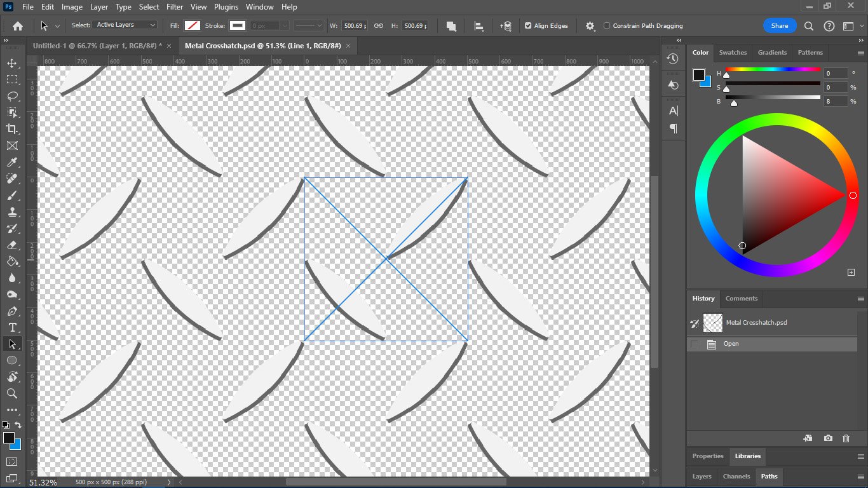868x488 pixels.
Task: Click the canvas zoom percentage field
Action: [43, 483]
